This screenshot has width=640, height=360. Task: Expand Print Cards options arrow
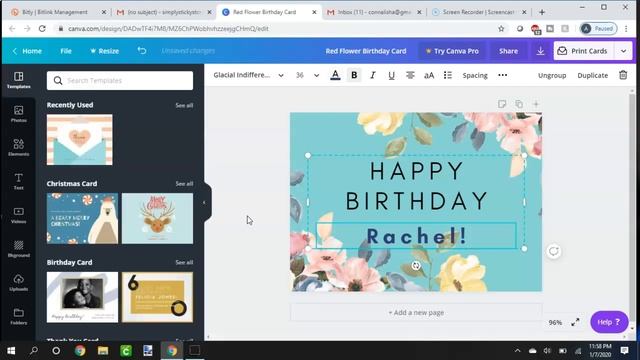(x=623, y=51)
